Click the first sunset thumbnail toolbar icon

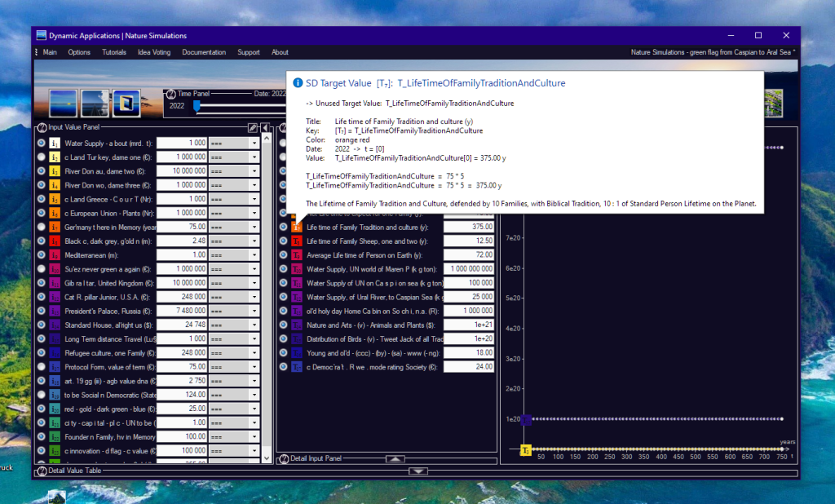click(64, 104)
